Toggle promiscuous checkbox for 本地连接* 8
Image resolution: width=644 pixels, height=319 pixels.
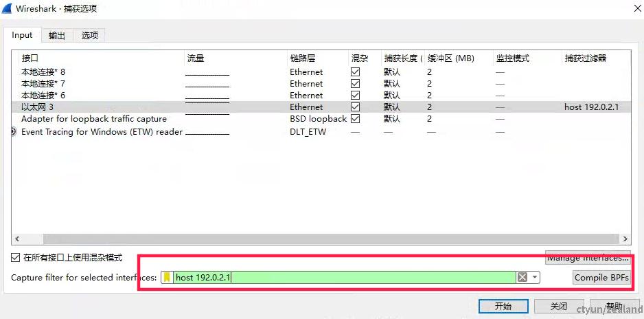[355, 72]
